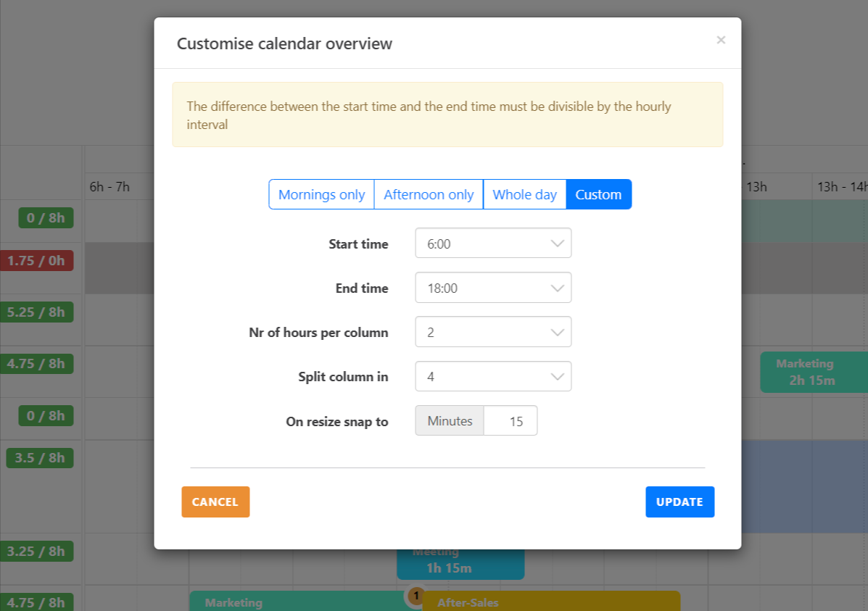This screenshot has height=611, width=868.
Task: Open the Start time dropdown
Action: click(x=493, y=244)
